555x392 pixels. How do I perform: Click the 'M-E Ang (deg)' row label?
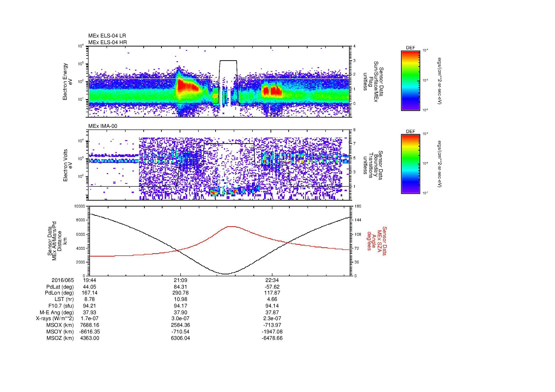click(57, 313)
